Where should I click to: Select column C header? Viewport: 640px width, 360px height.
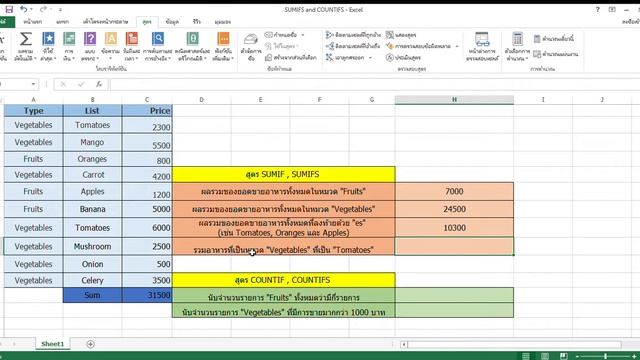(147, 100)
